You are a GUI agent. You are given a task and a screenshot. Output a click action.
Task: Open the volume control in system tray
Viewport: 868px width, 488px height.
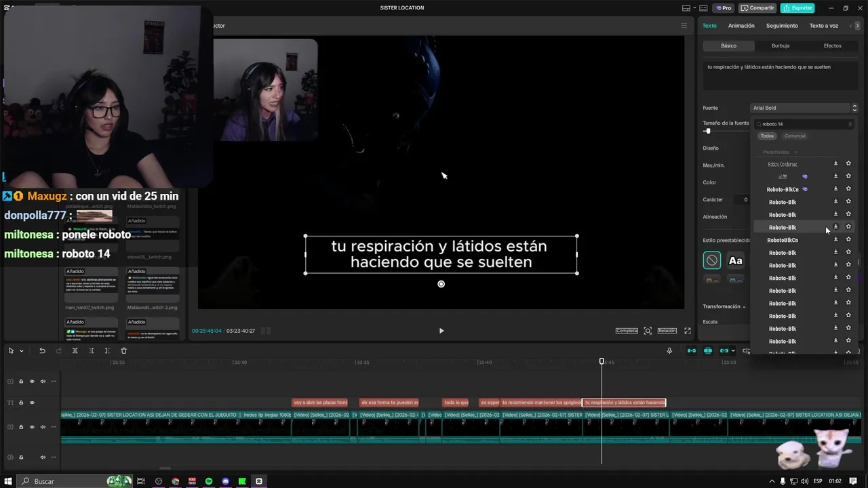pos(804,481)
